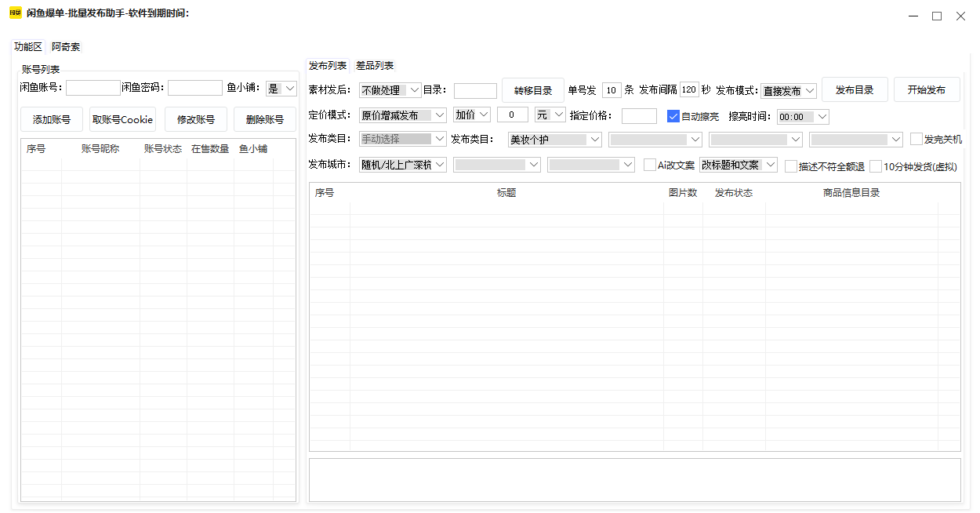This screenshot has height=513, width=980.
Task: Switch to the 差品列表 tab
Action: (375, 66)
